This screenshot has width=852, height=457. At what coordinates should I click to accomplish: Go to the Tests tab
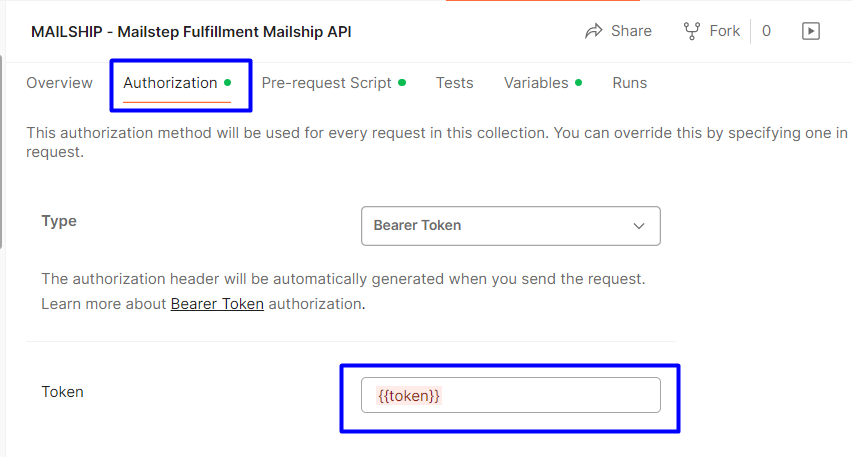[454, 83]
